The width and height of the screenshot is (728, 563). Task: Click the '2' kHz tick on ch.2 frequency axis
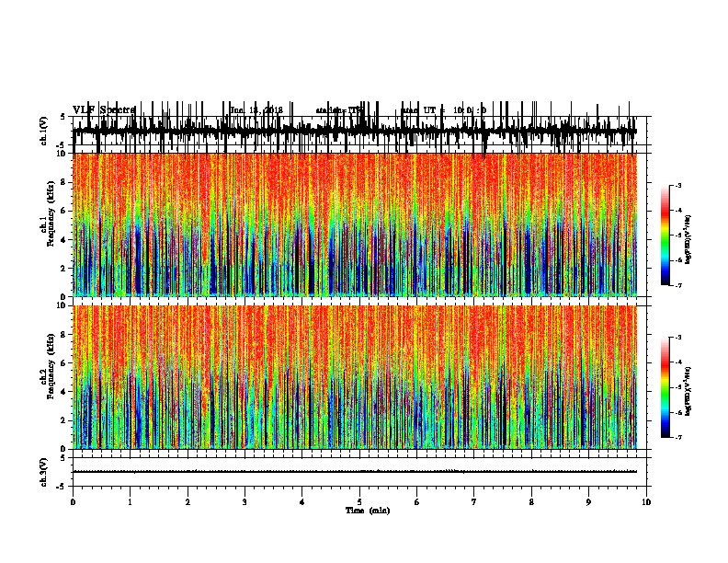pos(63,420)
